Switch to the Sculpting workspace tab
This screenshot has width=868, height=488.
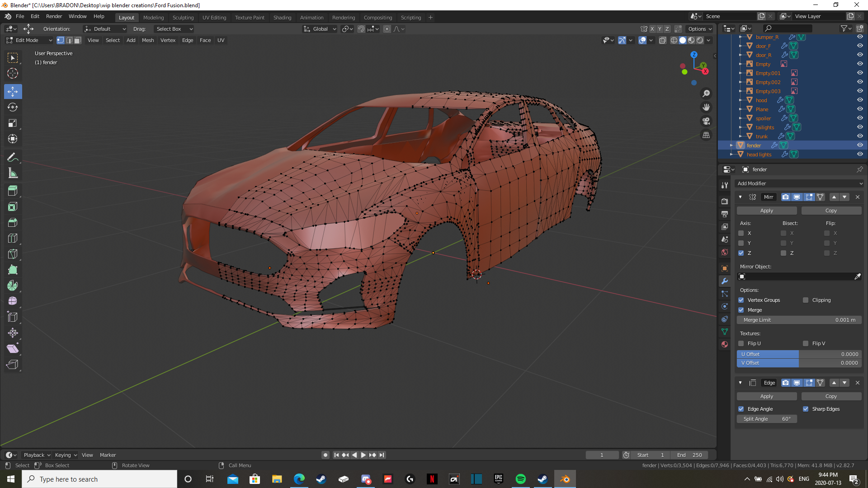(x=183, y=18)
